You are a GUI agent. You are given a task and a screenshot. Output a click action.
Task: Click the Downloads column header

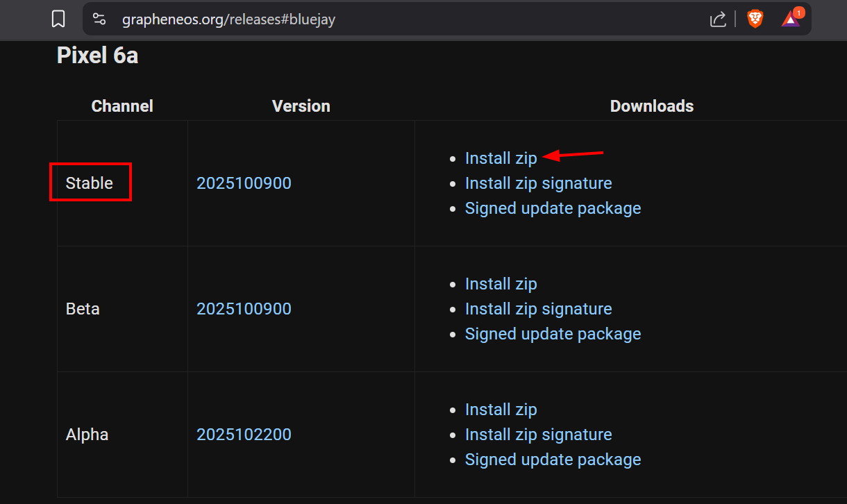point(652,106)
